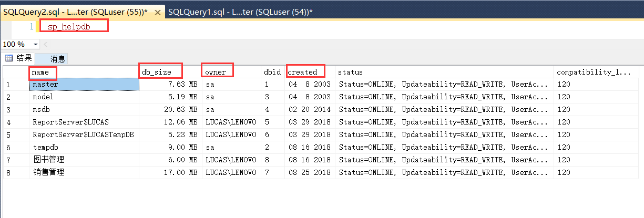Select row header number 4

click(16, 122)
